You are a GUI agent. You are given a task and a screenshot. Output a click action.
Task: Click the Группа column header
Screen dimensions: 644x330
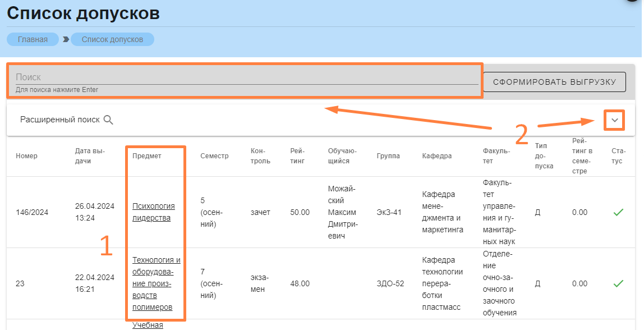pyautogui.click(x=388, y=156)
